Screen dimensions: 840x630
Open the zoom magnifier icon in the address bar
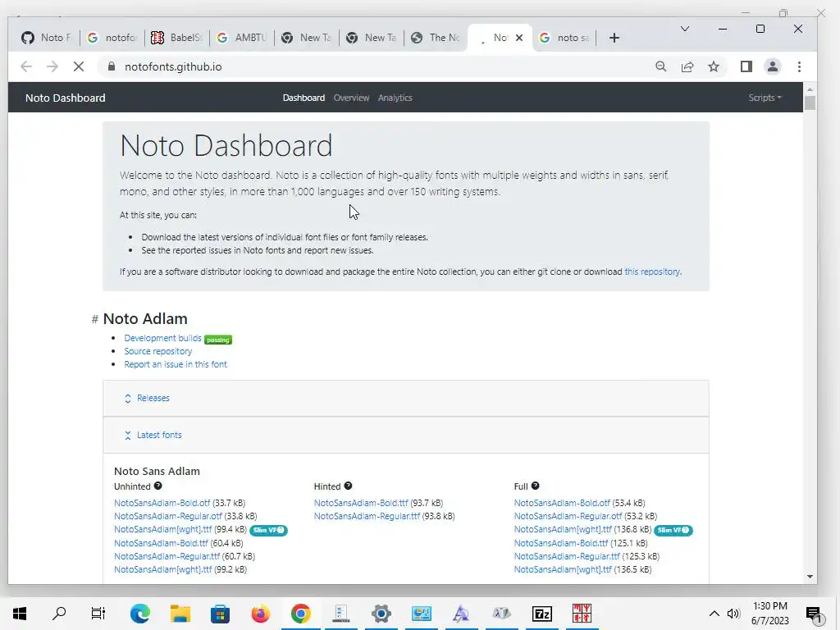(661, 66)
